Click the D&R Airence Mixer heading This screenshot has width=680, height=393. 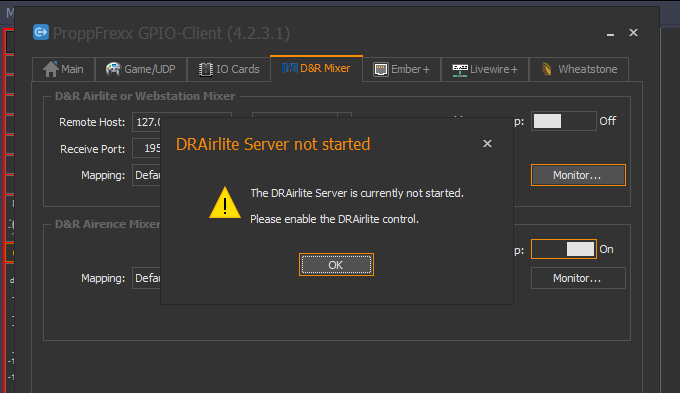[x=107, y=224]
